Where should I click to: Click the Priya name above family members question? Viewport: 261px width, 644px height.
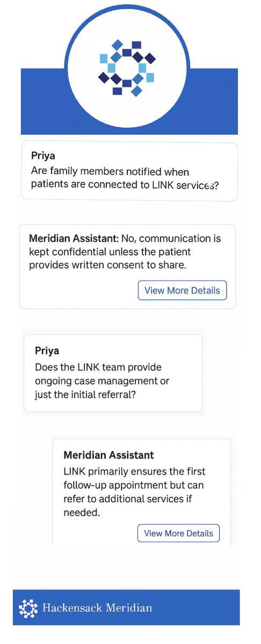(43, 156)
